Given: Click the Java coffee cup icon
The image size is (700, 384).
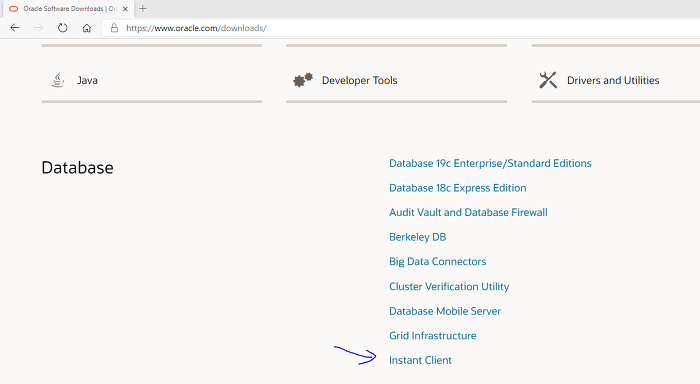Looking at the screenshot, I should coord(58,80).
